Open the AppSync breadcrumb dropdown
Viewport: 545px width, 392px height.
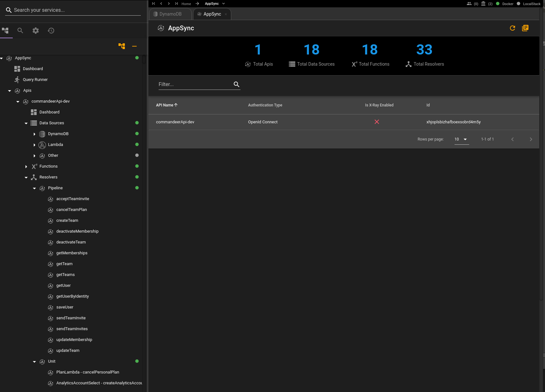coord(224,4)
